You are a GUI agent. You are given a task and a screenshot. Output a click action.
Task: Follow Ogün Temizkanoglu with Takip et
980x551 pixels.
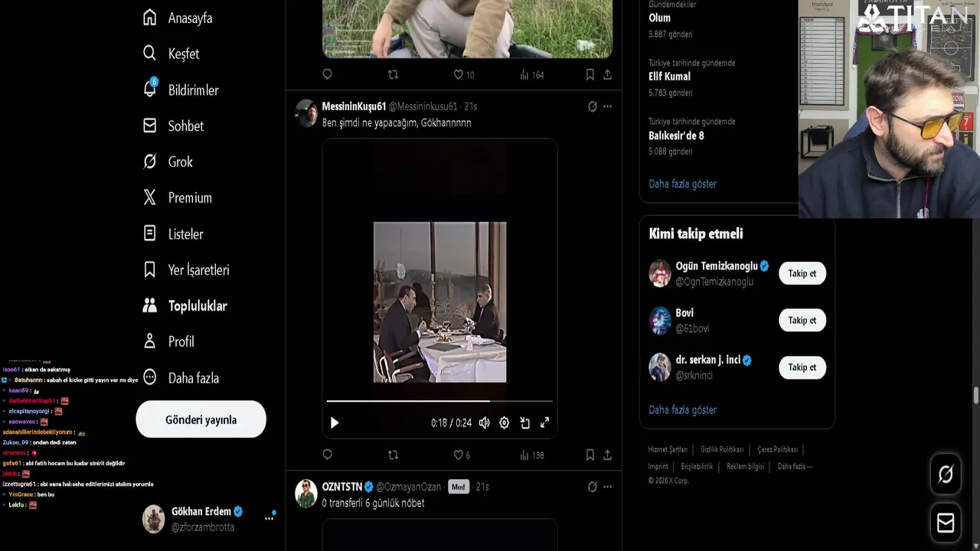pyautogui.click(x=802, y=273)
